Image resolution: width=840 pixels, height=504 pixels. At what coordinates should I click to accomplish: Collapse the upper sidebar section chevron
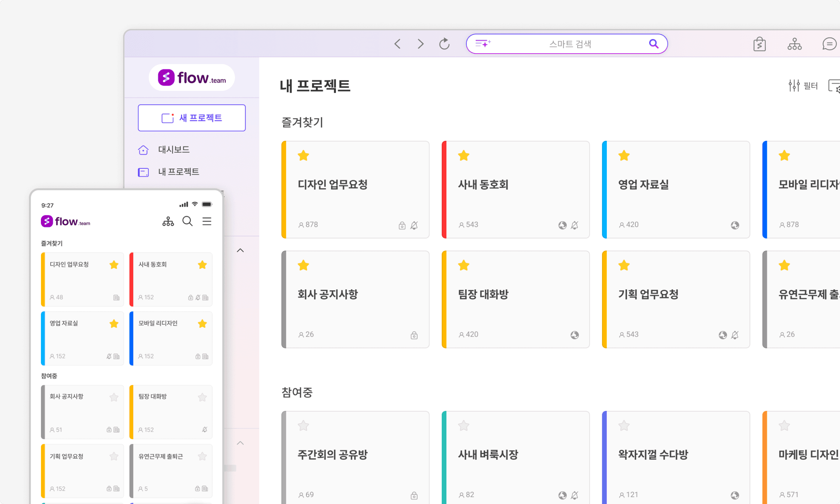(240, 251)
